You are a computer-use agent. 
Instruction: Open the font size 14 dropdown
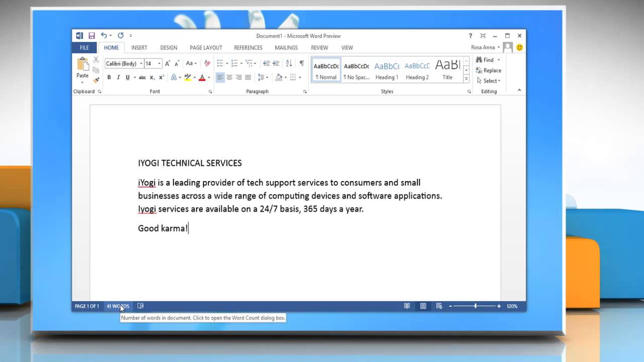click(159, 64)
